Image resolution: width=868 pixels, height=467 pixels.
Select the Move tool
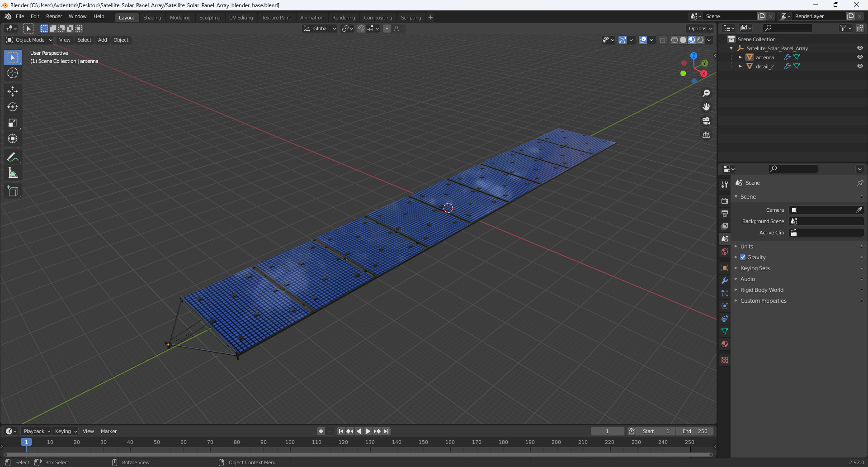13,91
